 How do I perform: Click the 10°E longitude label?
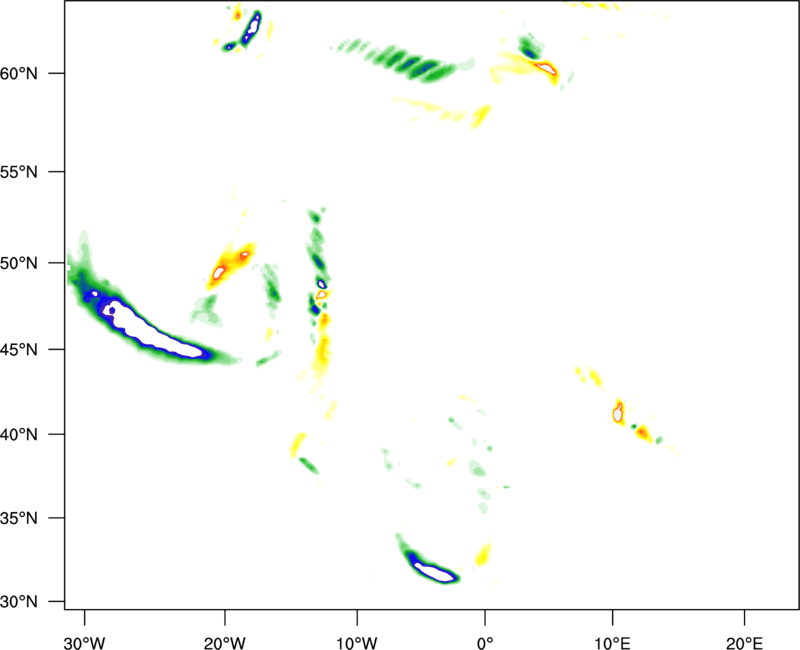click(x=612, y=643)
